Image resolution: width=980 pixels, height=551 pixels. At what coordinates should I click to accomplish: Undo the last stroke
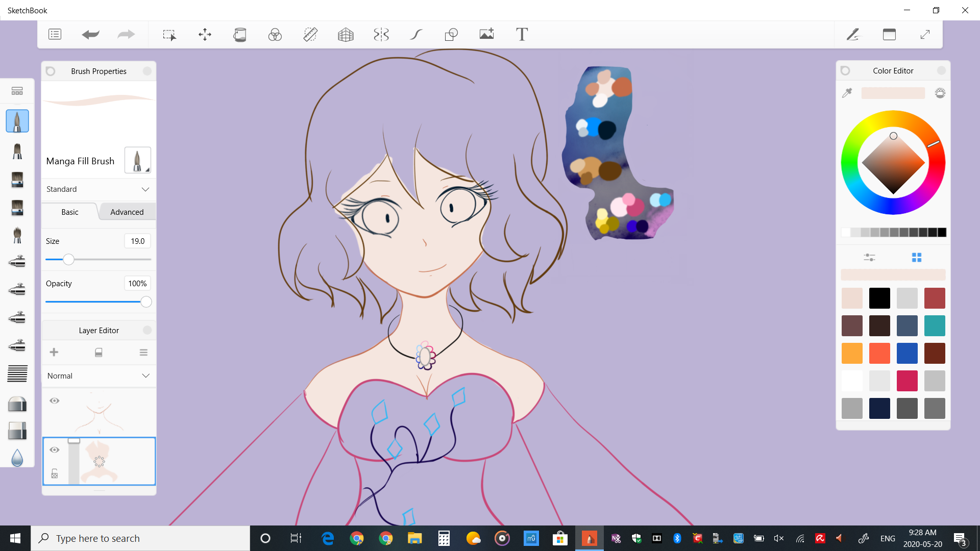tap(90, 34)
